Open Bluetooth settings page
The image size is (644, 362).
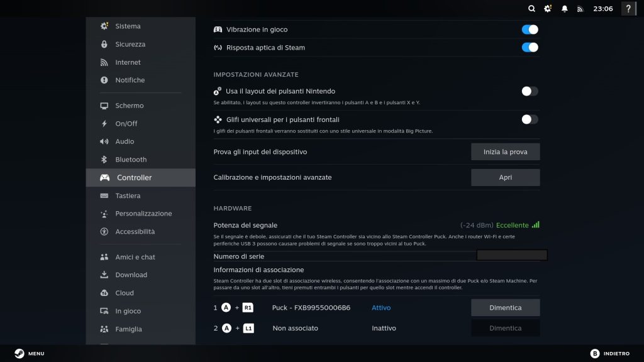(141, 159)
